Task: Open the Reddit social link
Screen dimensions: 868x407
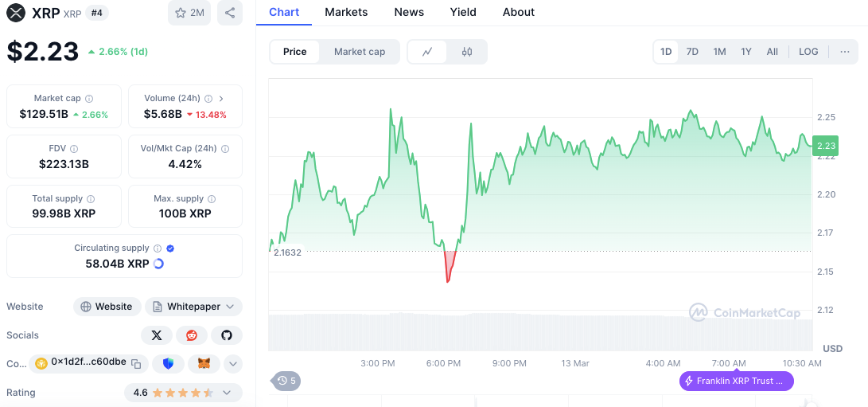Action: (x=192, y=335)
